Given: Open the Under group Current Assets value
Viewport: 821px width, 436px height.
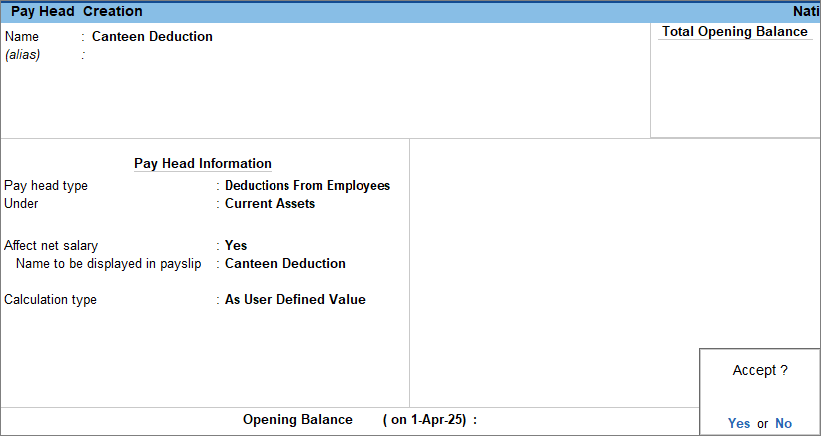Looking at the screenshot, I should pyautogui.click(x=270, y=204).
